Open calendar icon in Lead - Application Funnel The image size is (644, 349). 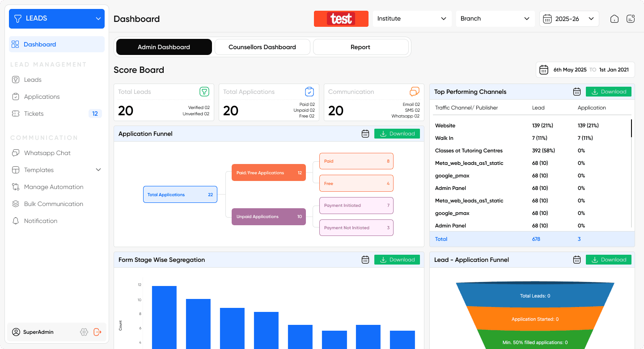click(577, 260)
